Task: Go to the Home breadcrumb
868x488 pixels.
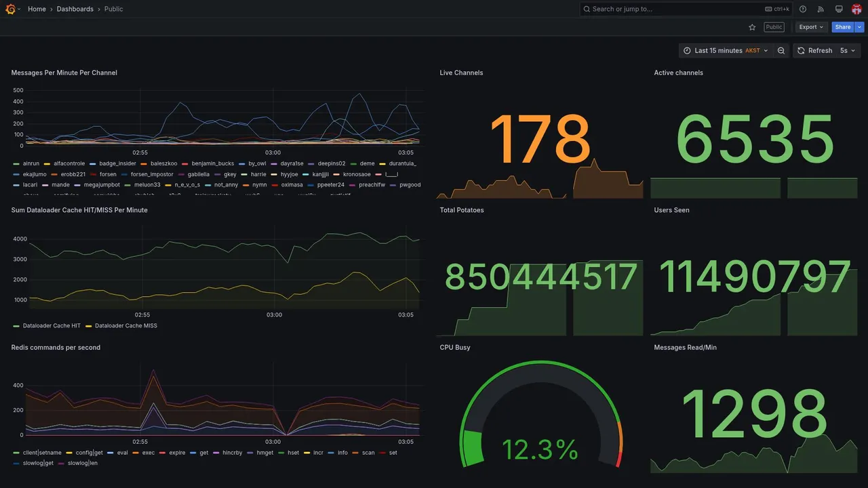Action: 37,9
